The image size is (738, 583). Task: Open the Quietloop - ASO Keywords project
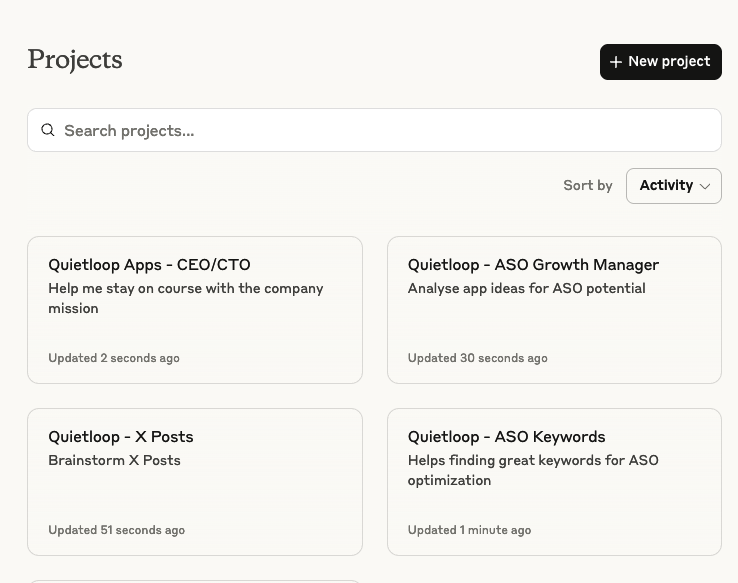tap(506, 437)
